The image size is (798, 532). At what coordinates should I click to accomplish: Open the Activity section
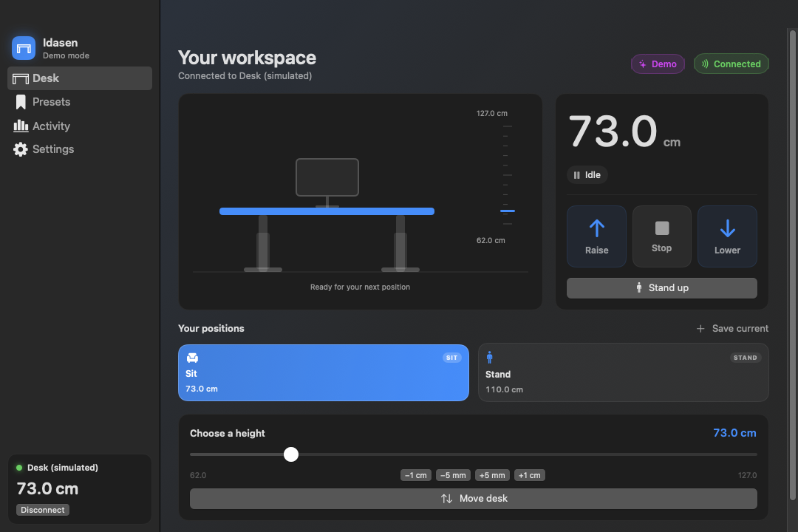(x=79, y=126)
